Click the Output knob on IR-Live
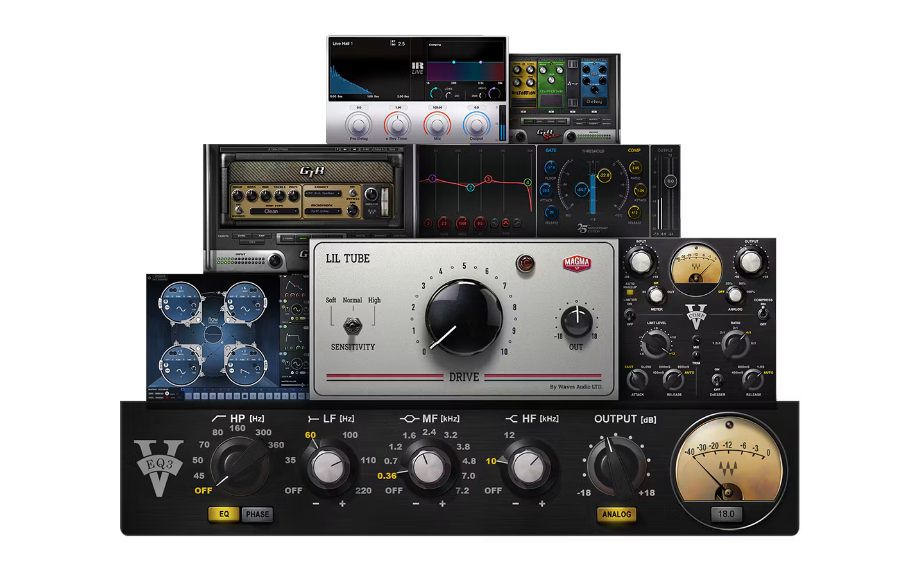 click(476, 124)
